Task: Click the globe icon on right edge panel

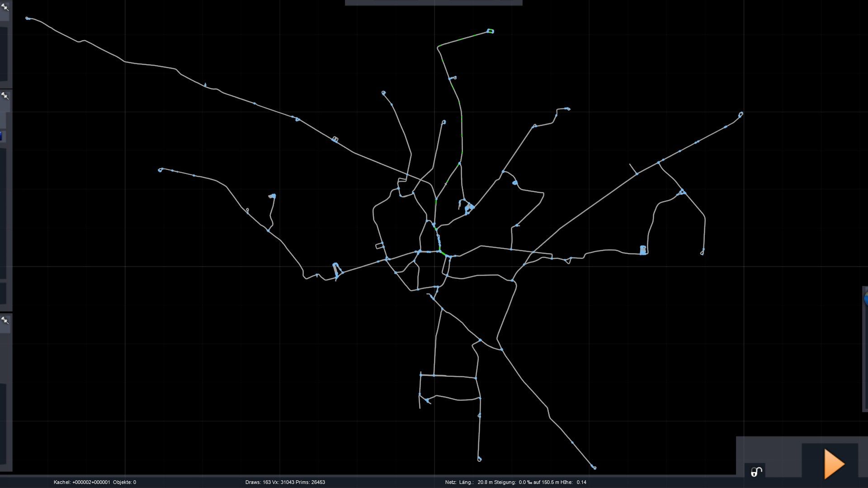Action: [x=865, y=298]
